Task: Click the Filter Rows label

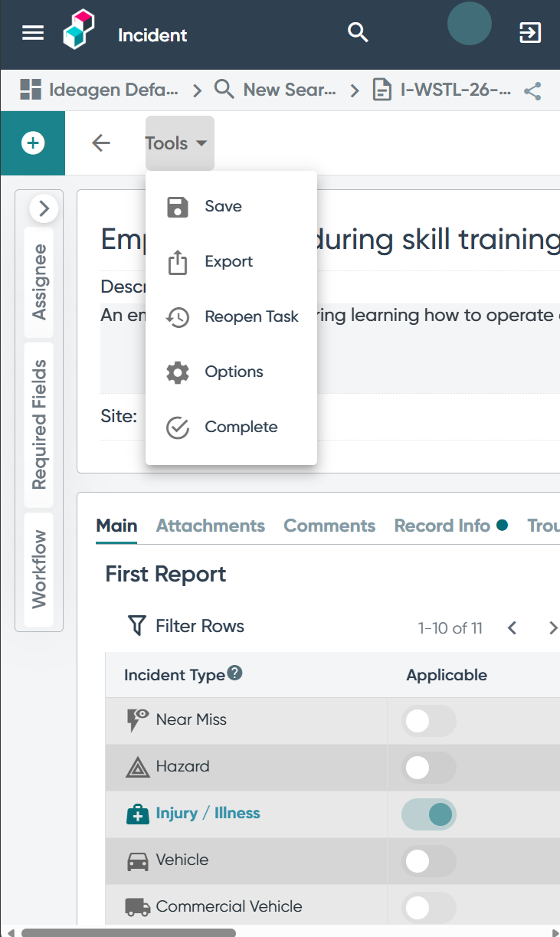Action: coord(200,626)
